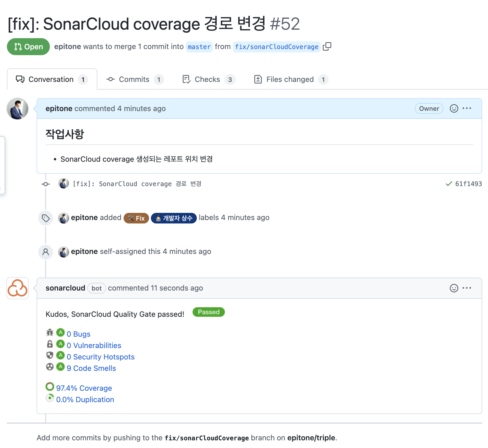Viewport: 488px width, 448px height.
Task: Click the green commit status checkmark
Action: pos(449,184)
